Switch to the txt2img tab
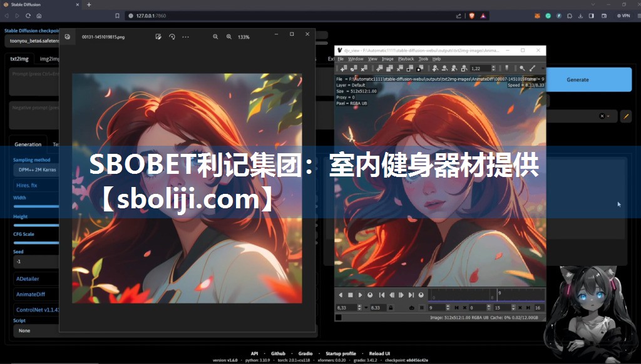 tap(19, 59)
